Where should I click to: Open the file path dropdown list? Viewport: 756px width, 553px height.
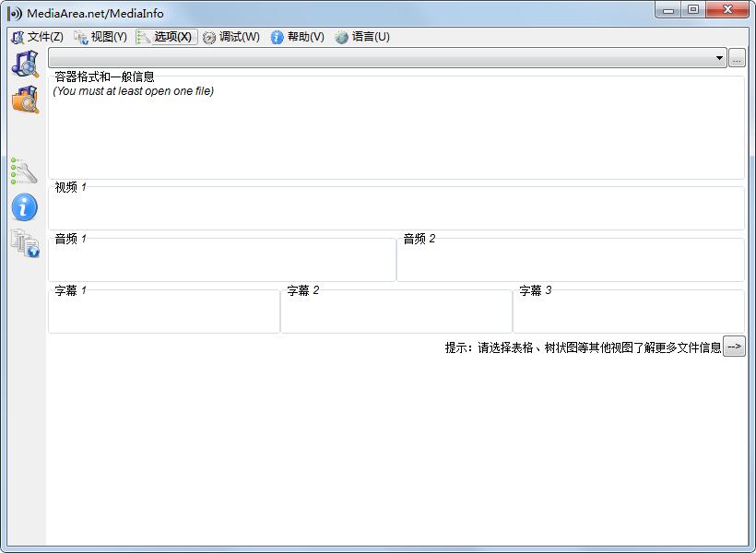point(721,57)
